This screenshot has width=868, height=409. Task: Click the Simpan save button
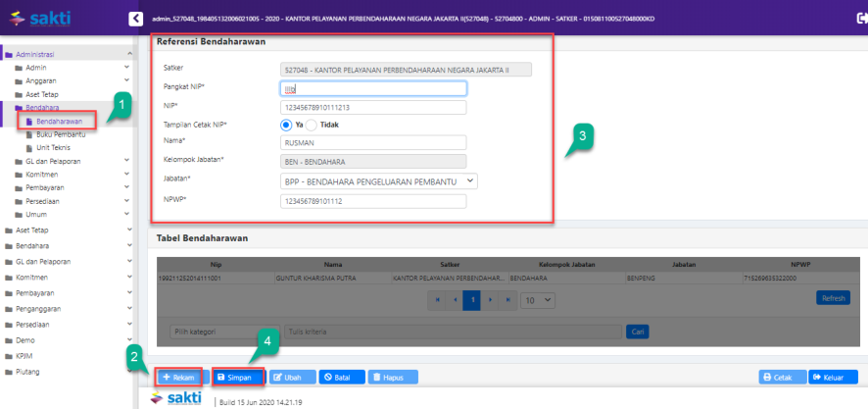tap(239, 377)
